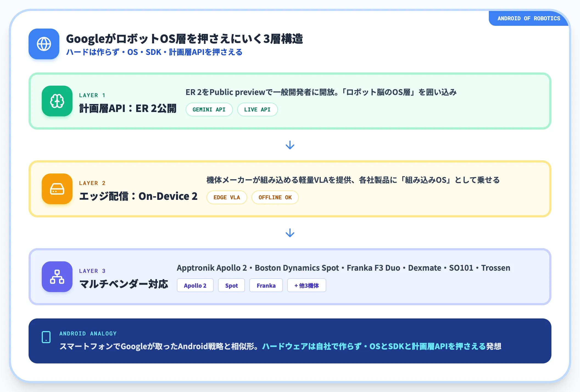
Task: Select the LIVE API tag
Action: [x=257, y=110]
